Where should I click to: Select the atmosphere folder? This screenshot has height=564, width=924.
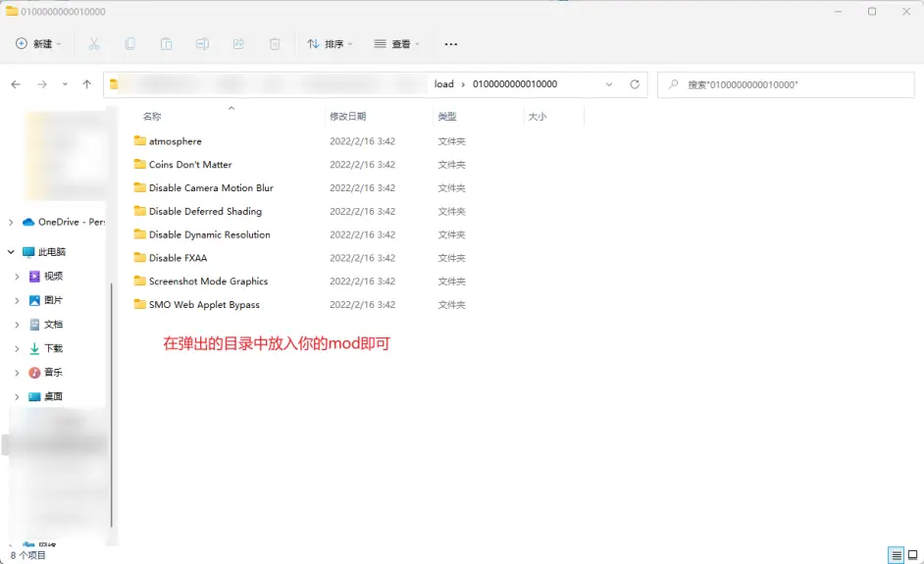pos(175,141)
